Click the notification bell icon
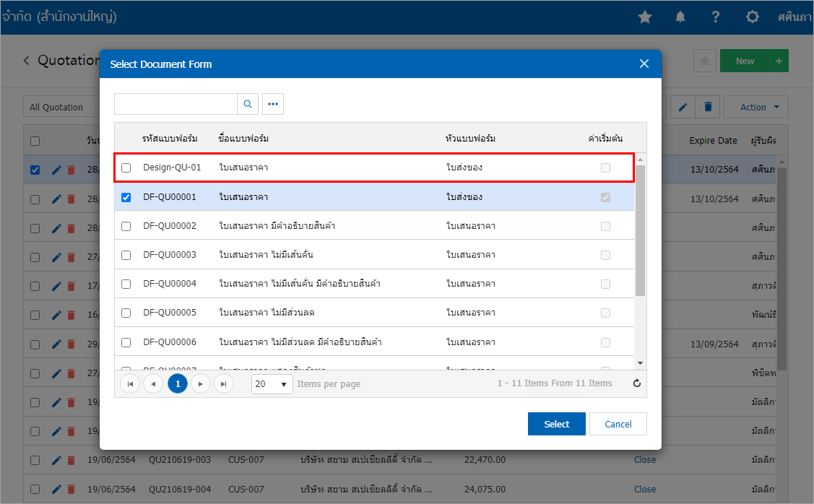Screen dimensions: 814x504 (x=680, y=17)
